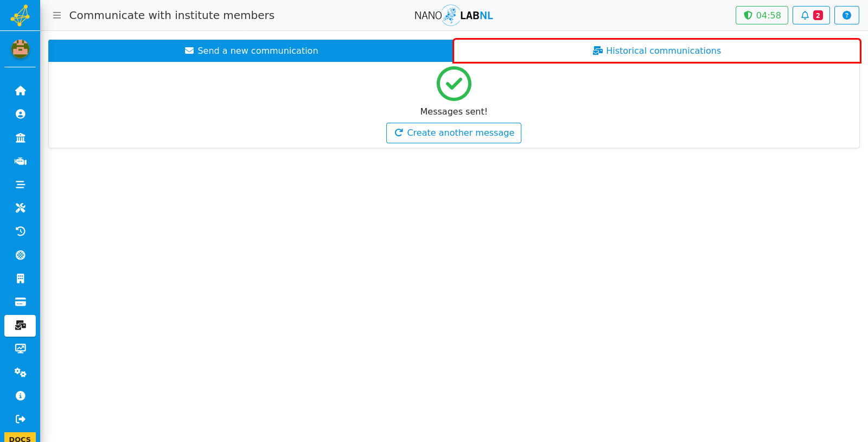Switch to Historical communications tab
The height and width of the screenshot is (442, 868).
click(x=656, y=50)
